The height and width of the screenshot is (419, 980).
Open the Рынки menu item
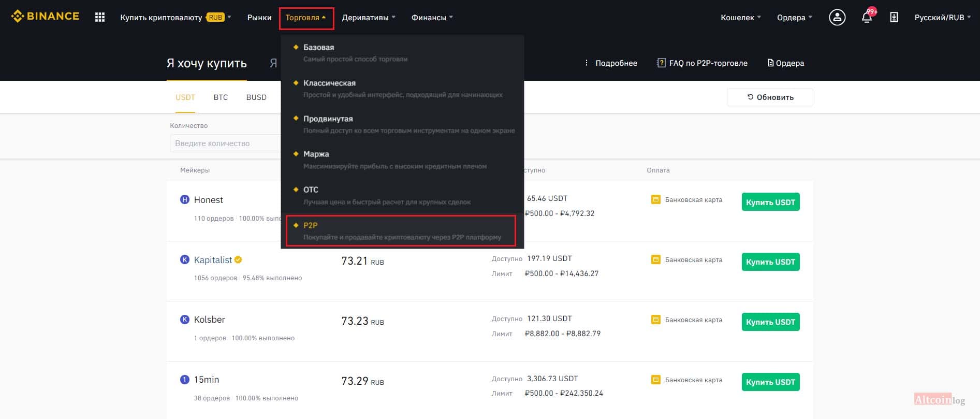pyautogui.click(x=259, y=18)
